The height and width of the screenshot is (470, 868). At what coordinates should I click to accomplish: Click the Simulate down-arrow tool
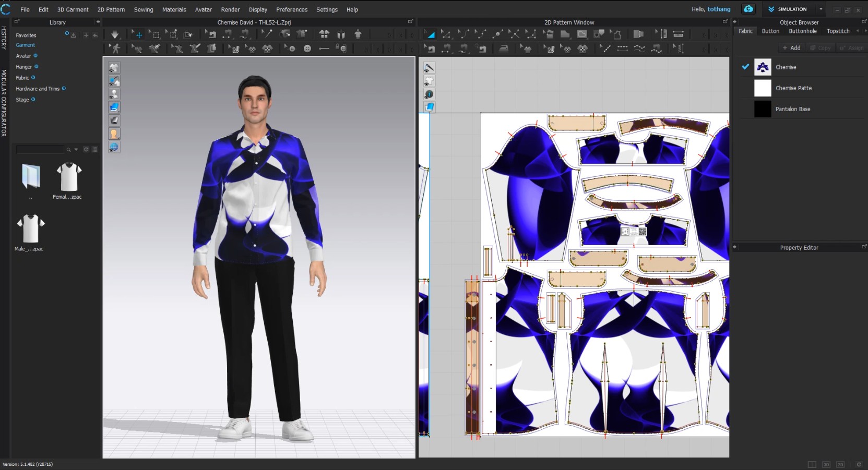click(115, 34)
